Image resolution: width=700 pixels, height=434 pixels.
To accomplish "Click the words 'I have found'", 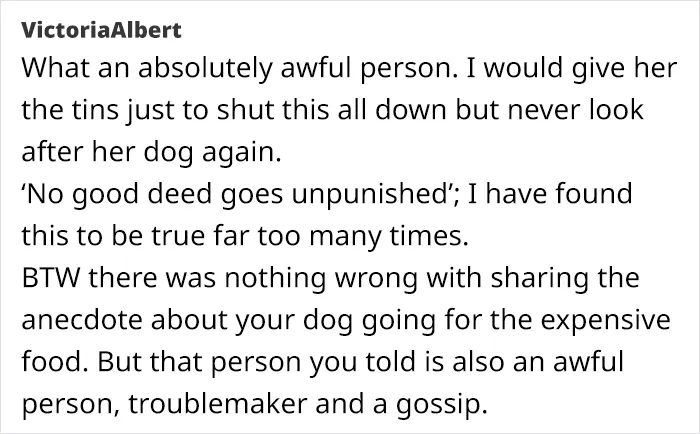I will (550, 193).
